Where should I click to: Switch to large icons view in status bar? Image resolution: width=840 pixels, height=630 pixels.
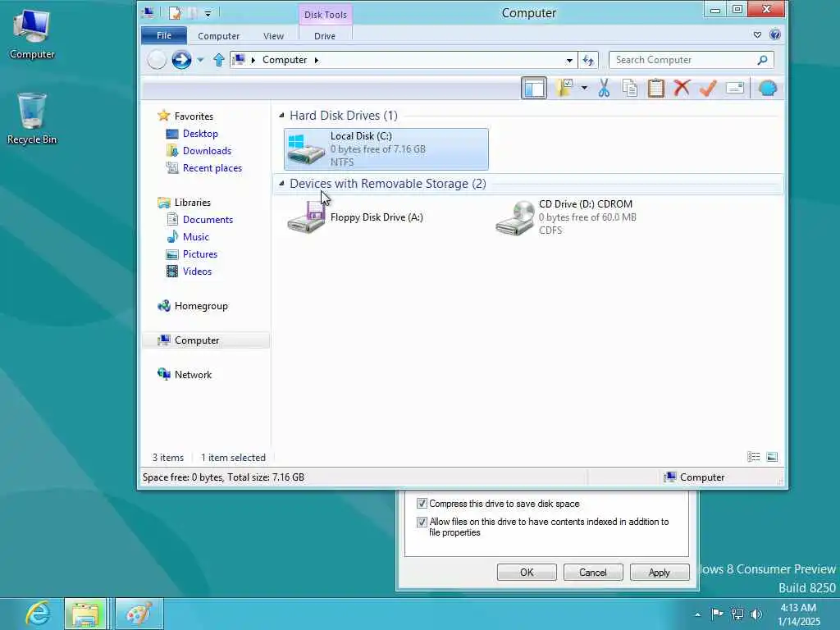point(772,457)
